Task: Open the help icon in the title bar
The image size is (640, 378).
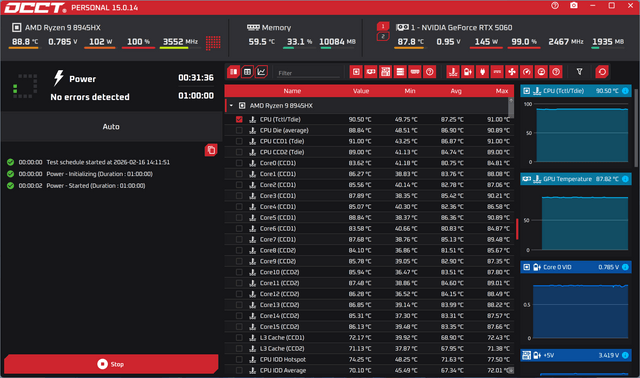Action: tap(555, 6)
